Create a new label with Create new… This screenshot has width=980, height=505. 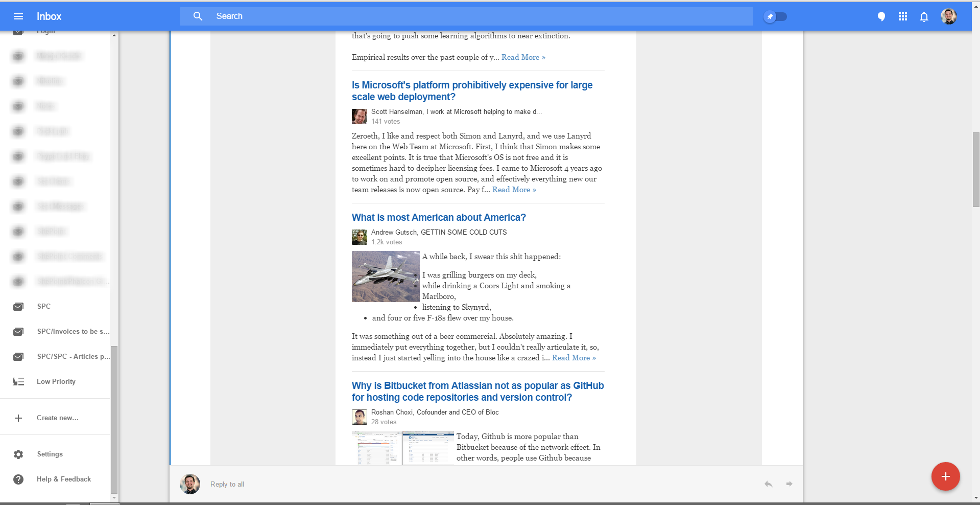coord(57,418)
